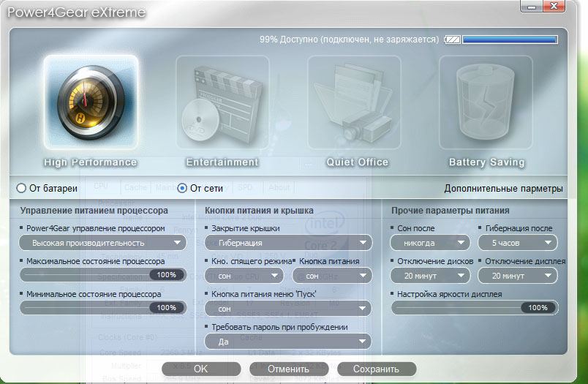Click 'Настройка яркости дисплея' slider handle
The height and width of the screenshot is (384, 588).
pyautogui.click(x=538, y=308)
